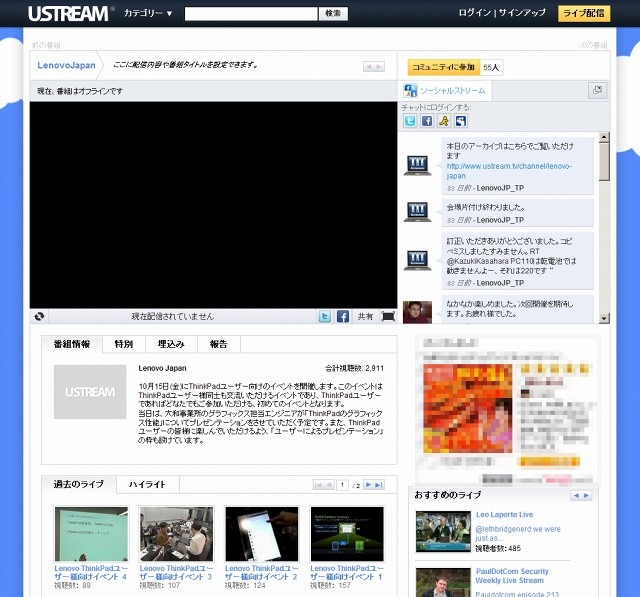
Task: Click the chat scrollbar up arrow
Action: pos(604,137)
